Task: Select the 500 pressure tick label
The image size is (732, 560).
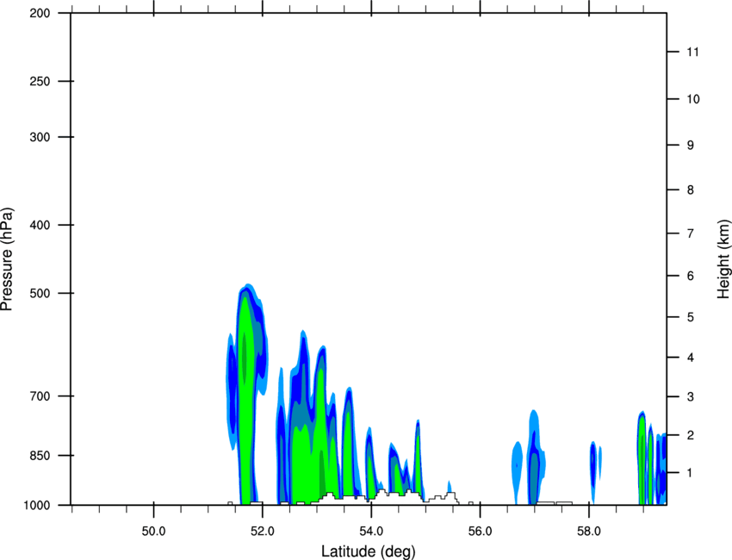Action: pyautogui.click(x=40, y=293)
